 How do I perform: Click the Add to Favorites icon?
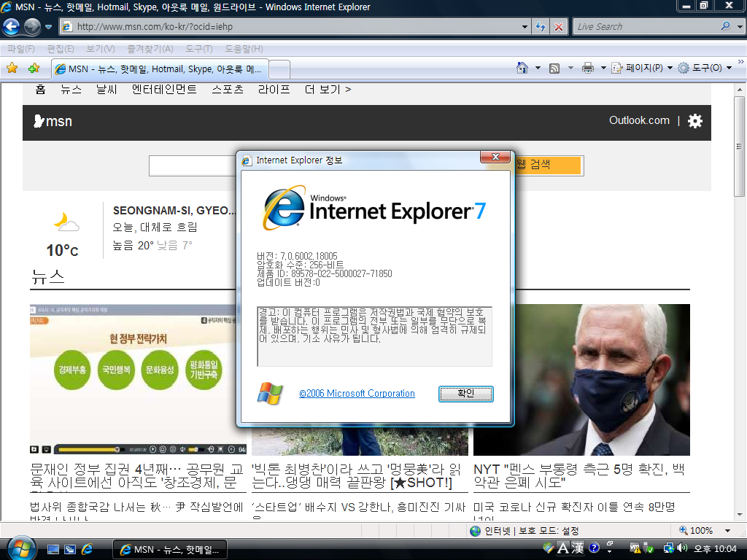34,68
